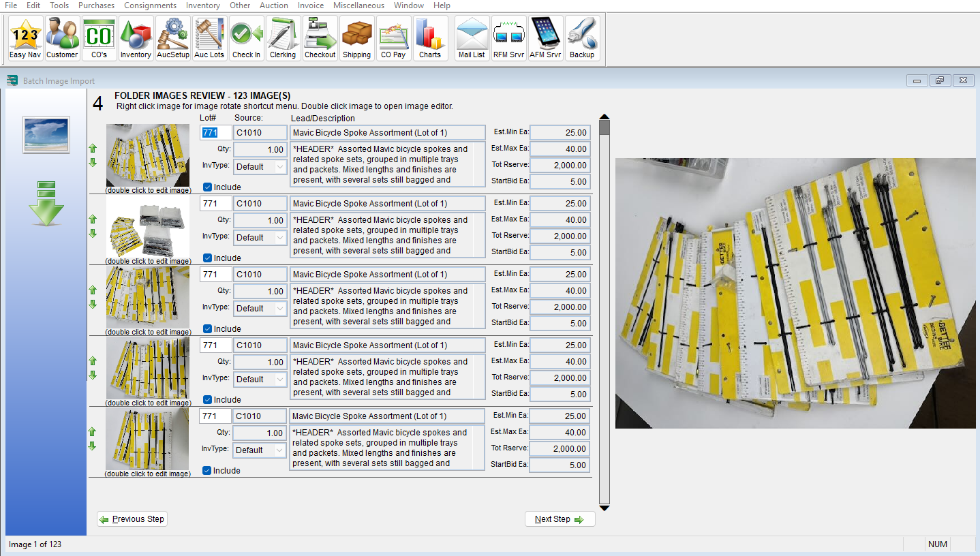Click StartBid Ea field in fifth row
Image resolution: width=980 pixels, height=556 pixels.
tap(560, 465)
